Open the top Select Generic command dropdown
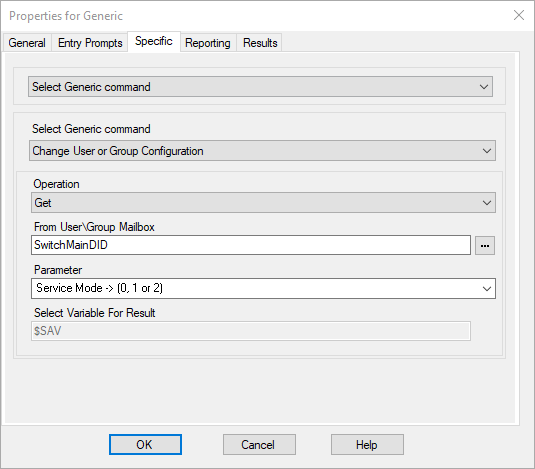The height and width of the screenshot is (469, 535). pyautogui.click(x=260, y=87)
